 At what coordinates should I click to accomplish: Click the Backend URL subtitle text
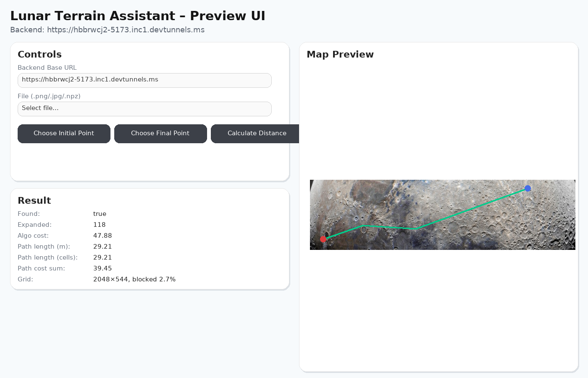107,30
